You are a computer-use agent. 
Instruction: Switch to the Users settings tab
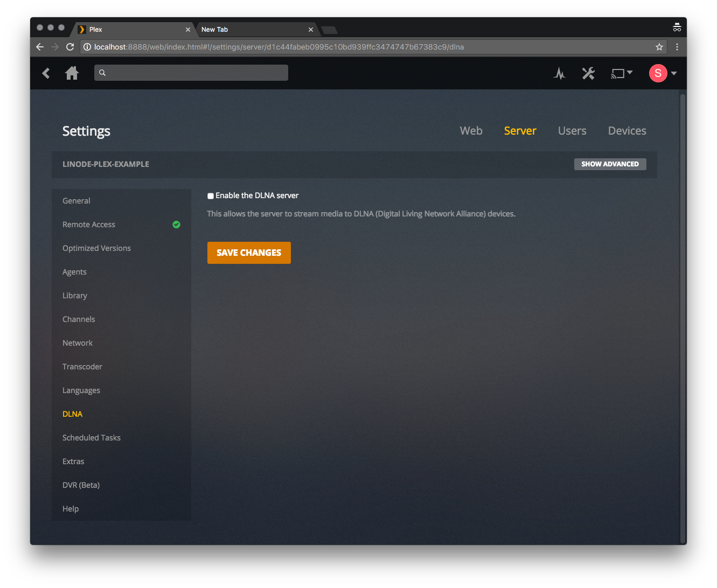coord(572,131)
